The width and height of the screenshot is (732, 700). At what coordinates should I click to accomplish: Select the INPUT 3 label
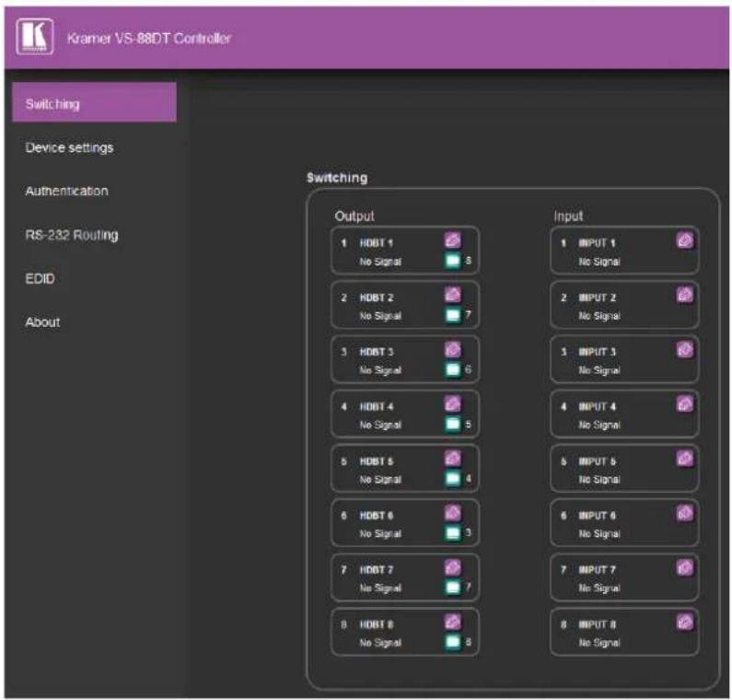tap(597, 352)
